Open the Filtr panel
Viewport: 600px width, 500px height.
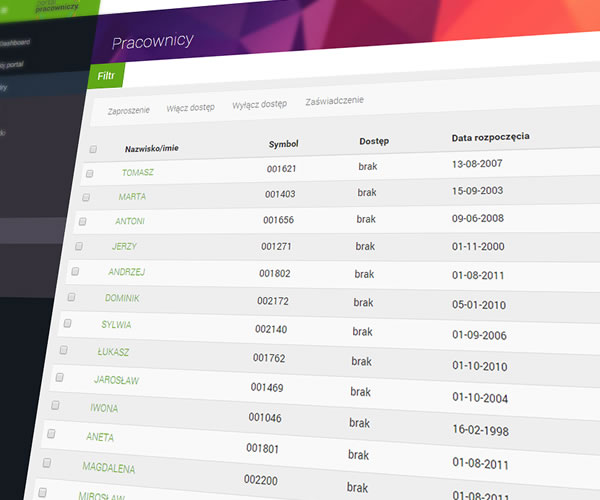point(106,76)
